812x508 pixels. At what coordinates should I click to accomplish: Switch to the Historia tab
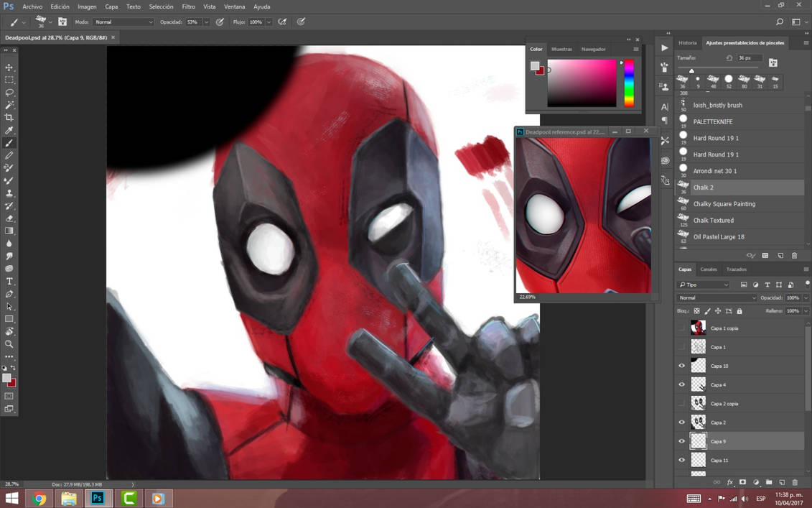coord(688,42)
